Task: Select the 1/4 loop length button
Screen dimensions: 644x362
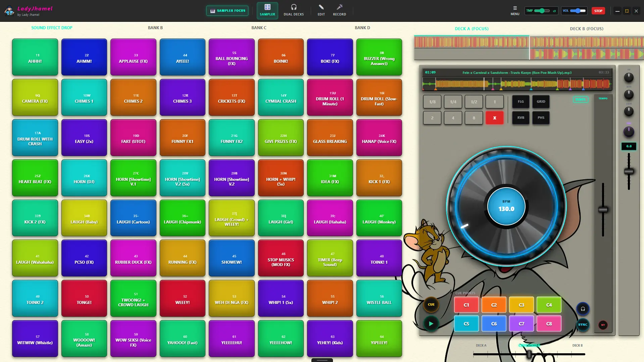Action: (453, 102)
